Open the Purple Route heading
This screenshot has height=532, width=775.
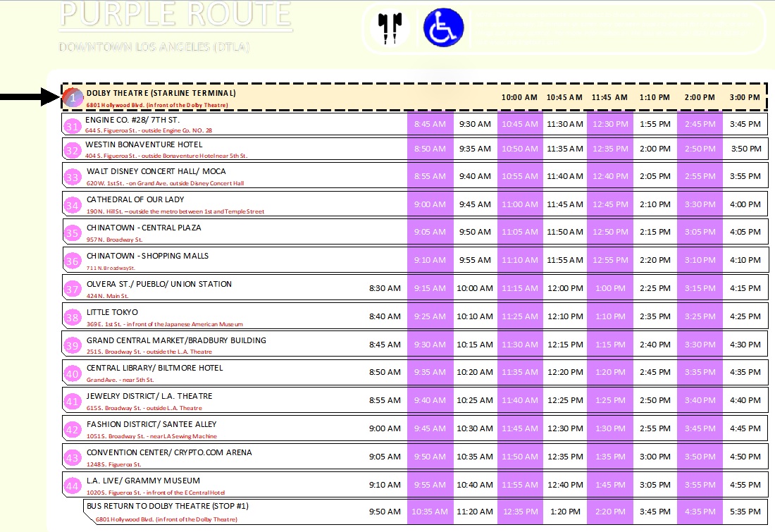pos(175,14)
